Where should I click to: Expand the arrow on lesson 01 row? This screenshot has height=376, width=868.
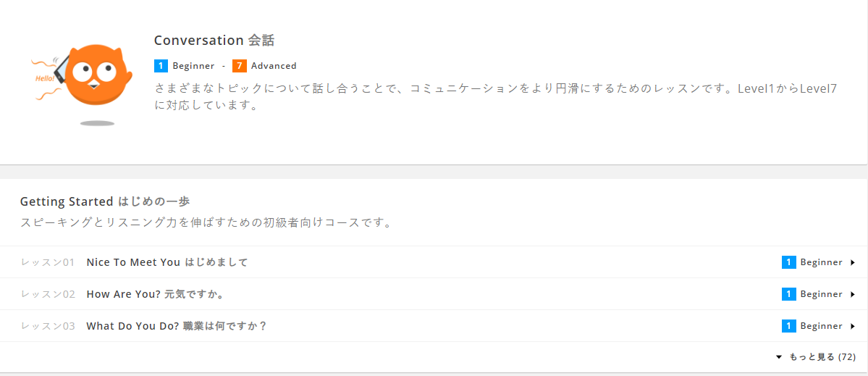853,262
